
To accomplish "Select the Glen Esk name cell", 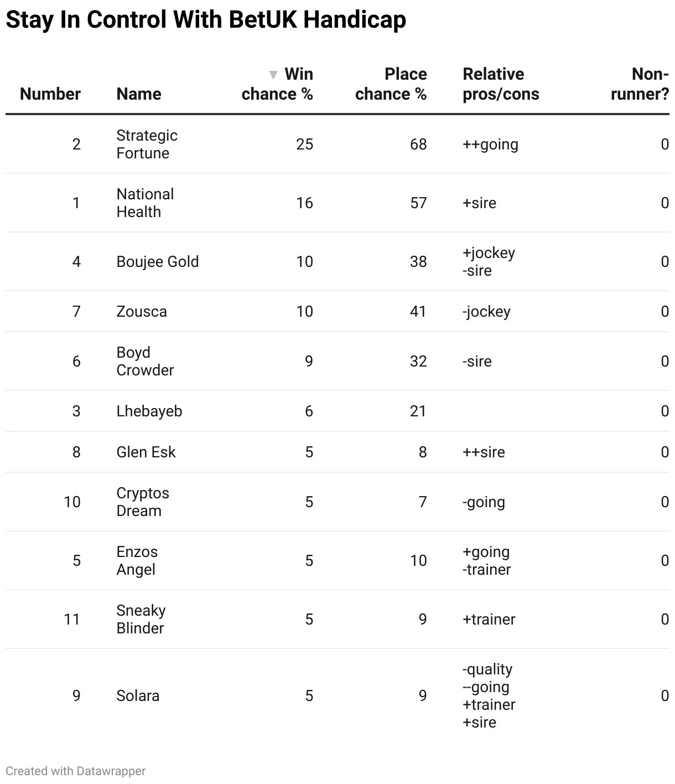I will pyautogui.click(x=146, y=452).
